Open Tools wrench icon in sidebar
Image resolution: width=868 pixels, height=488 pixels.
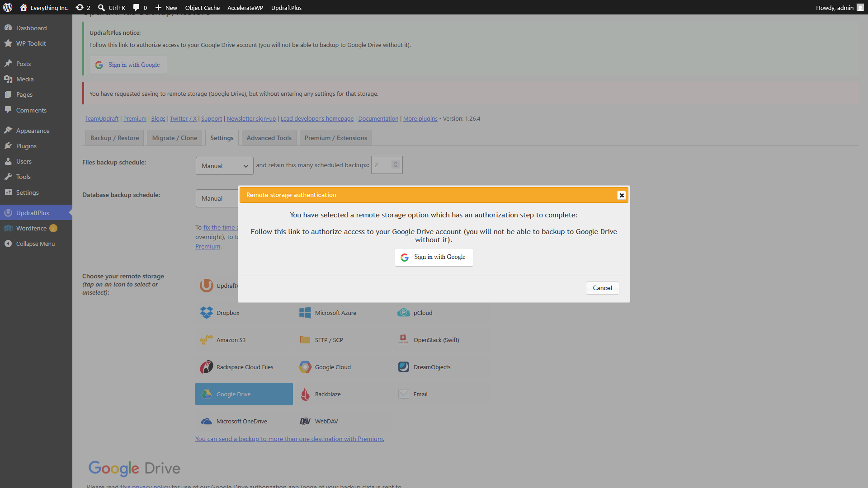tap(8, 177)
